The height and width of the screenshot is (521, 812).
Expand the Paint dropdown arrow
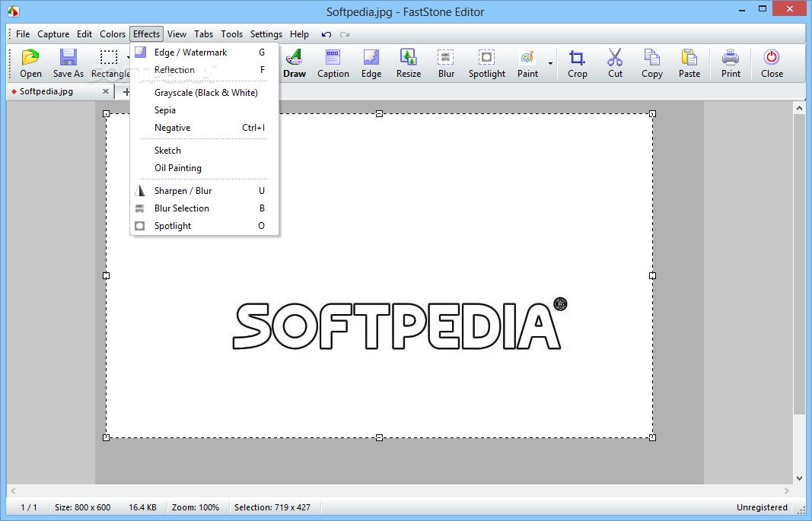(550, 64)
